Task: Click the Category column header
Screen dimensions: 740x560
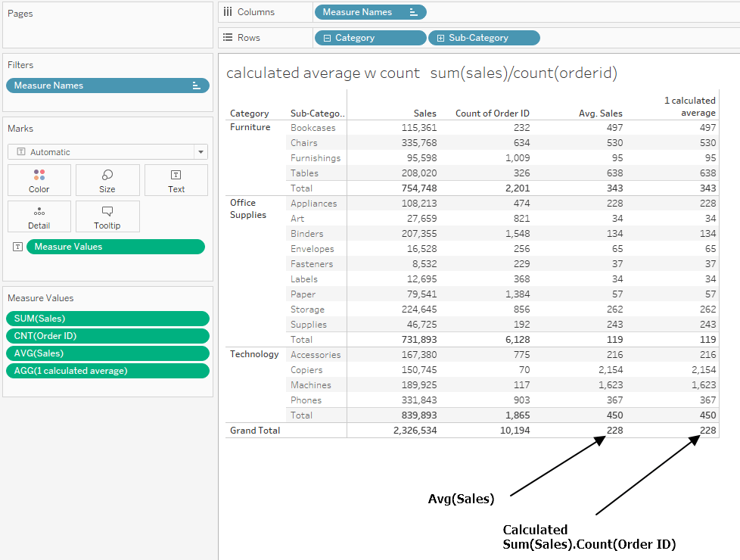Action: (249, 114)
